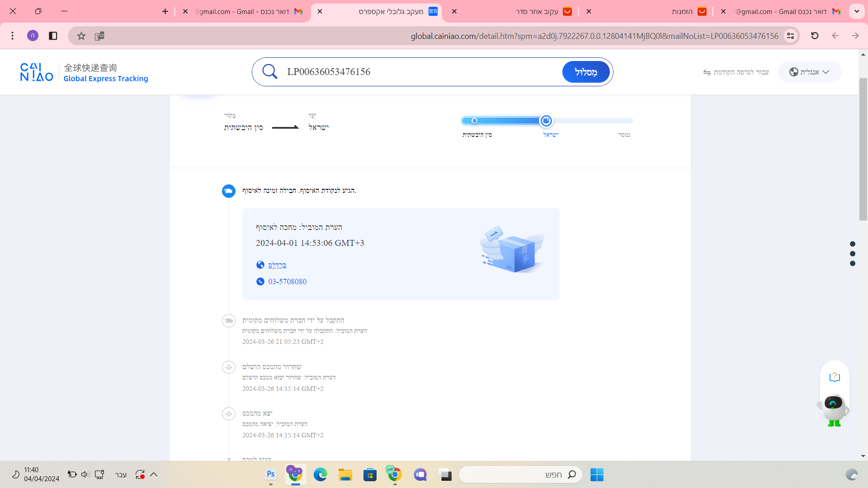The height and width of the screenshot is (488, 868).
Task: Click the Cainiao logo
Action: (x=37, y=72)
